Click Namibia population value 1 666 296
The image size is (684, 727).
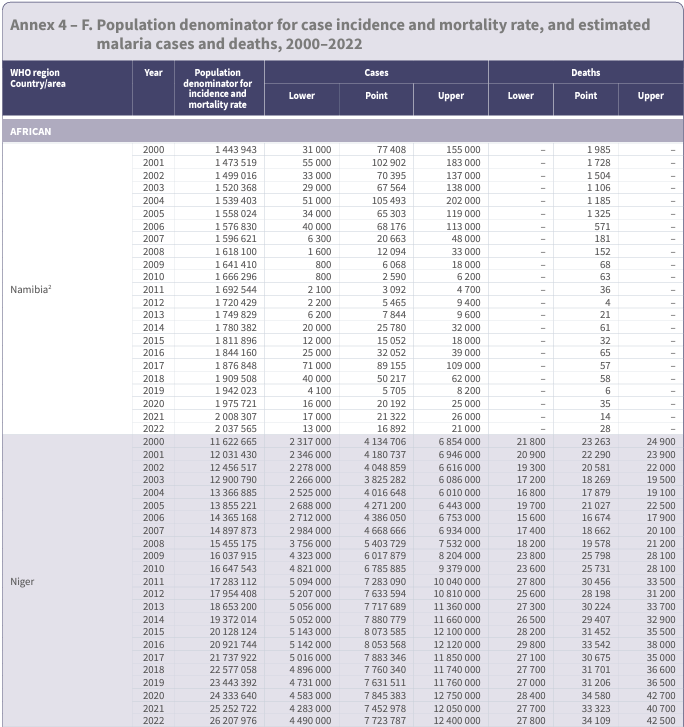click(x=236, y=277)
